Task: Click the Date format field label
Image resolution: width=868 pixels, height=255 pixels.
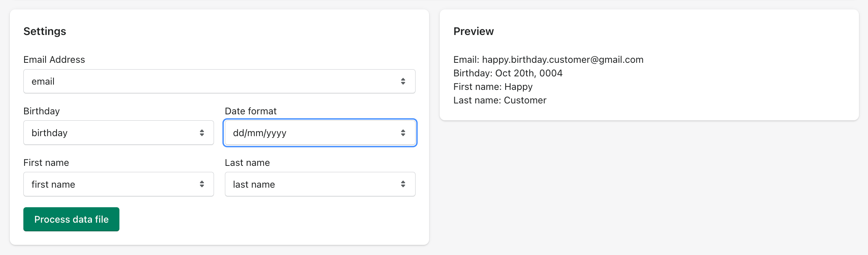Action: (x=251, y=111)
